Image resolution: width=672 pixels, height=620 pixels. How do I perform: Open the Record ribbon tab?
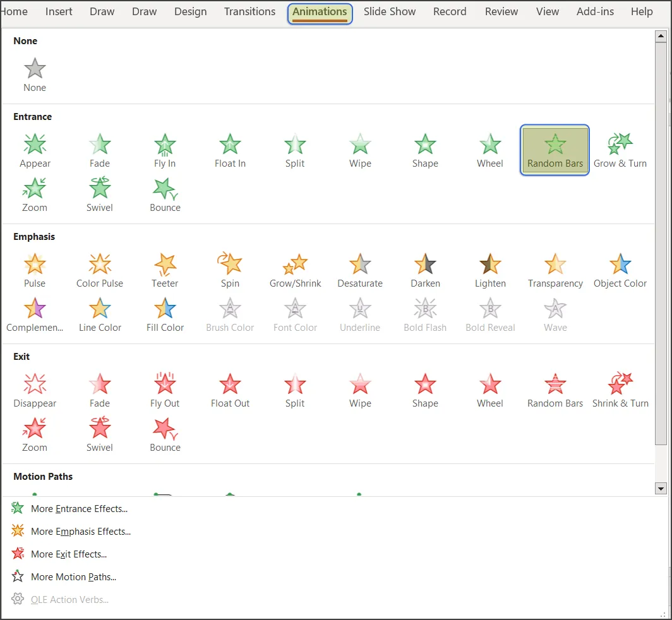pos(450,11)
